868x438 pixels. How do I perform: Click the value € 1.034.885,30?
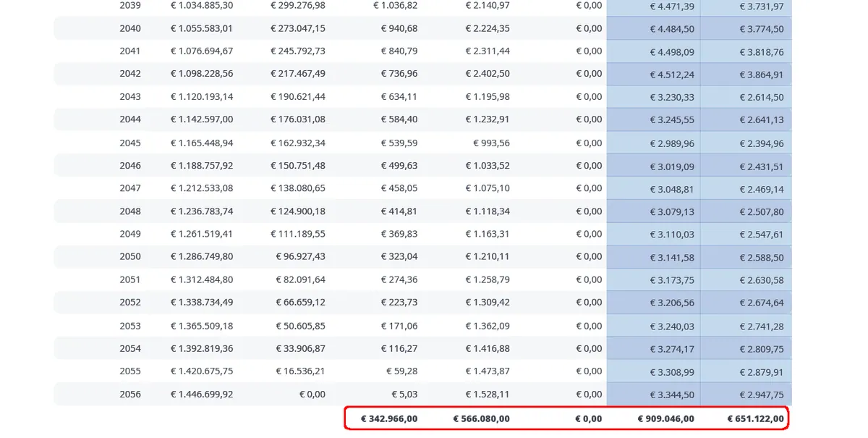coord(202,5)
